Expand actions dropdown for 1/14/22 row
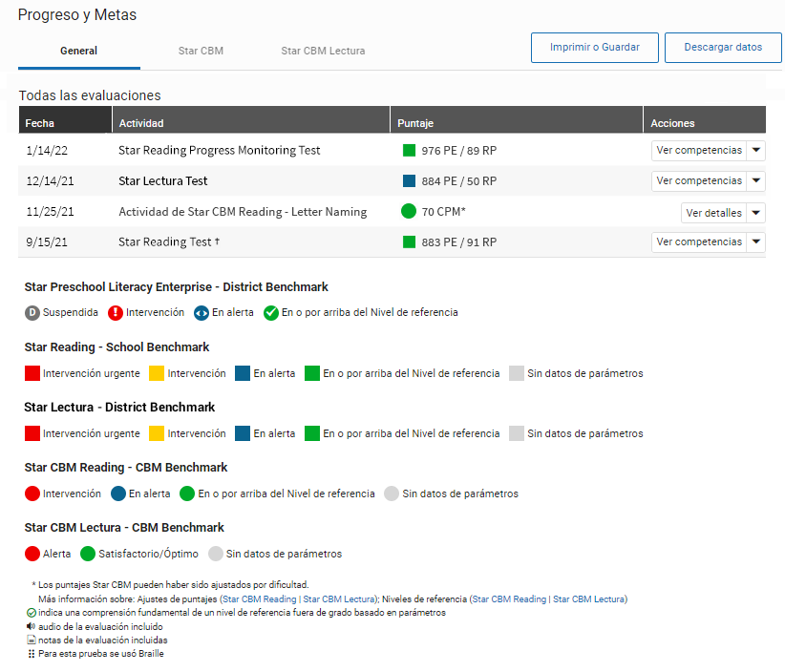 click(756, 150)
